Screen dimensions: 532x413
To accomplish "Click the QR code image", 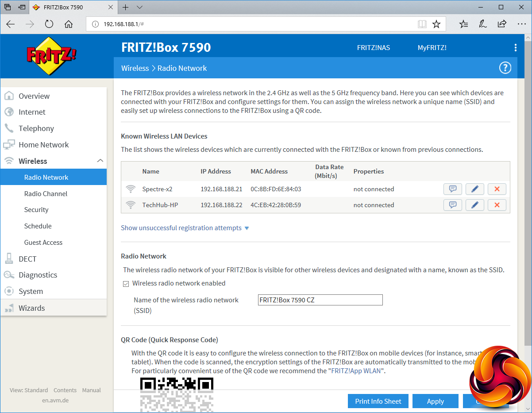I will 177,395.
